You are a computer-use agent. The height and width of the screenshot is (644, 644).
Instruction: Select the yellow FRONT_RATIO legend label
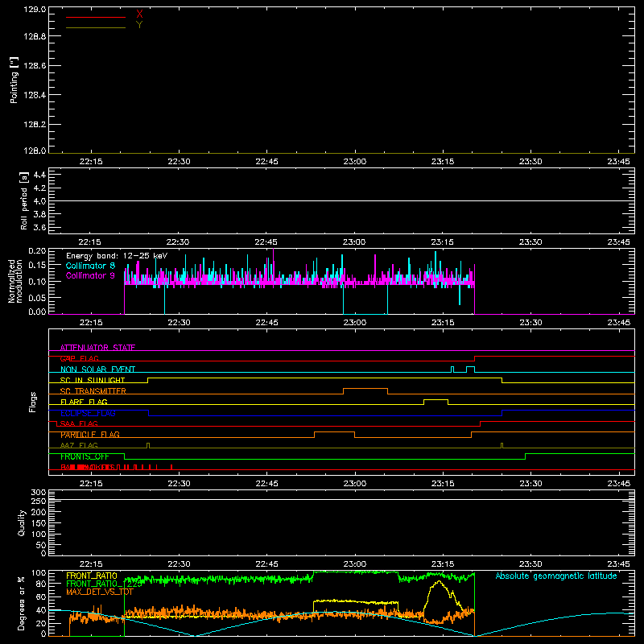click(92, 576)
